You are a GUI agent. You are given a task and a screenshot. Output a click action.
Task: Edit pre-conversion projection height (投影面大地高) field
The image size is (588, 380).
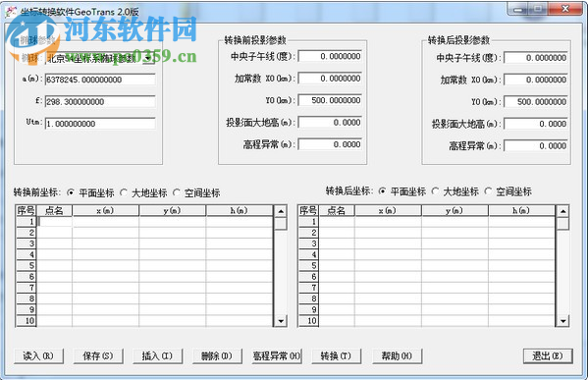(x=330, y=123)
